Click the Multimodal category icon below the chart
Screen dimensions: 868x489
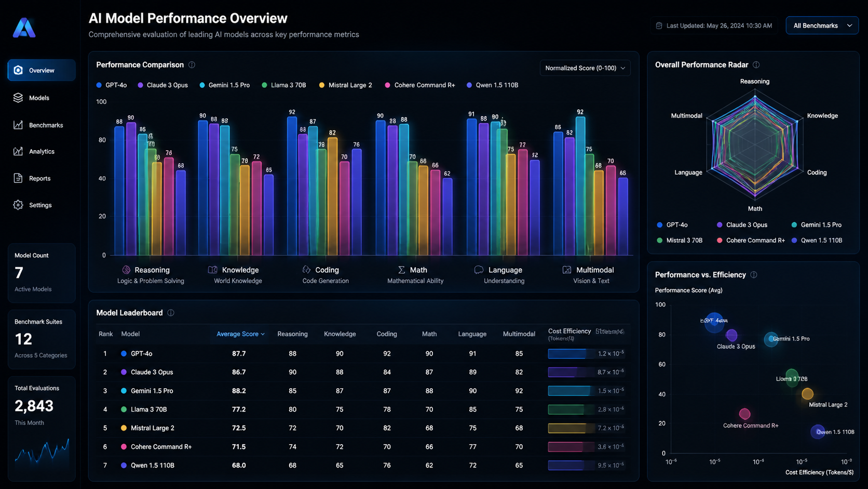[567, 270]
